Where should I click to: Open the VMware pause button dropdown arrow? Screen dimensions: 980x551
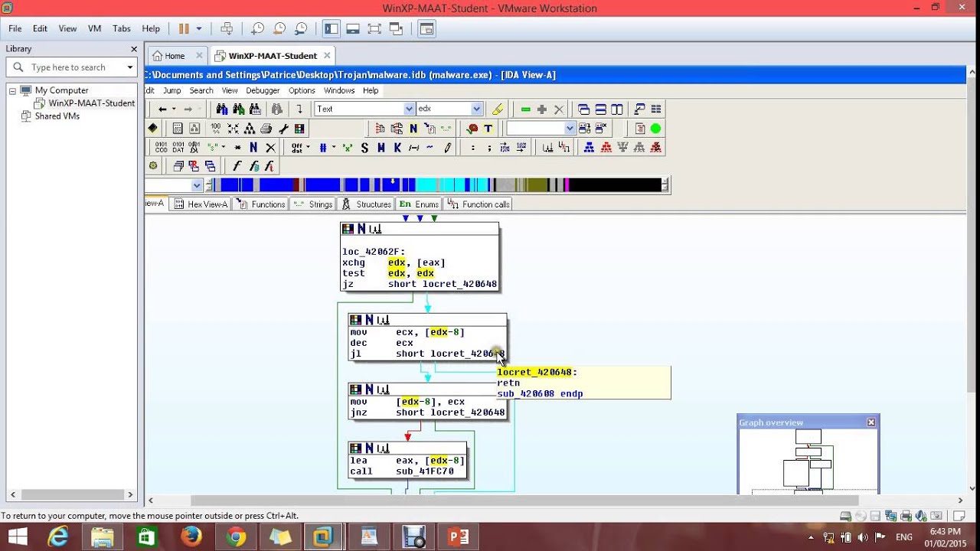199,28
